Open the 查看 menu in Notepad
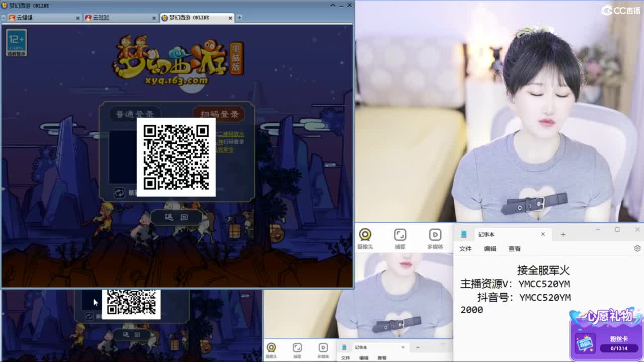 tap(514, 248)
